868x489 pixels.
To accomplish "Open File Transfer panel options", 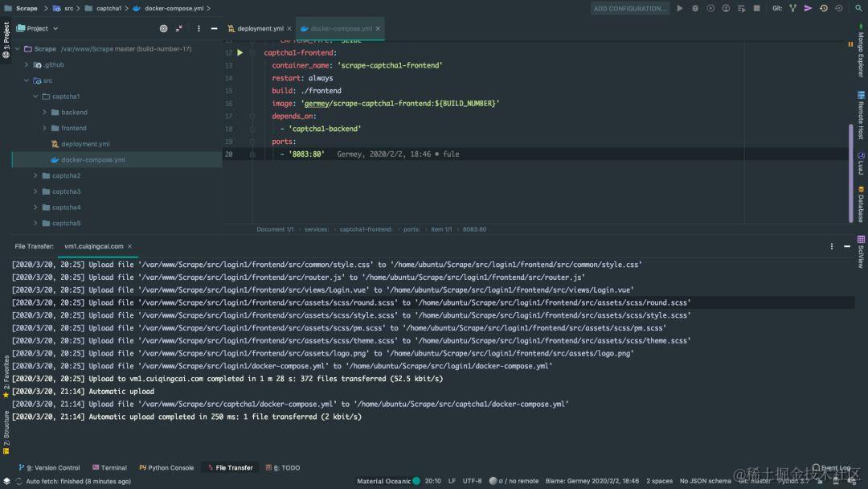I will (832, 246).
